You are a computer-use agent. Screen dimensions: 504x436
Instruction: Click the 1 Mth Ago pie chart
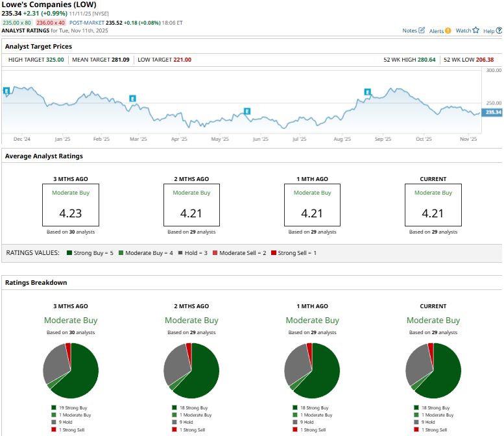tap(312, 370)
